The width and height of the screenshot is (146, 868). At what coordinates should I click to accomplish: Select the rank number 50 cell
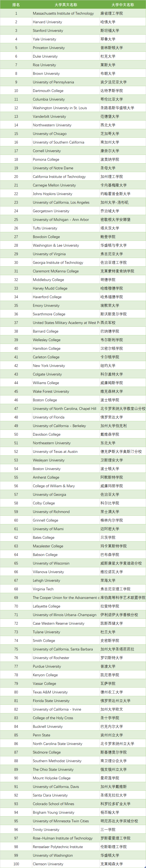[x=16, y=434]
